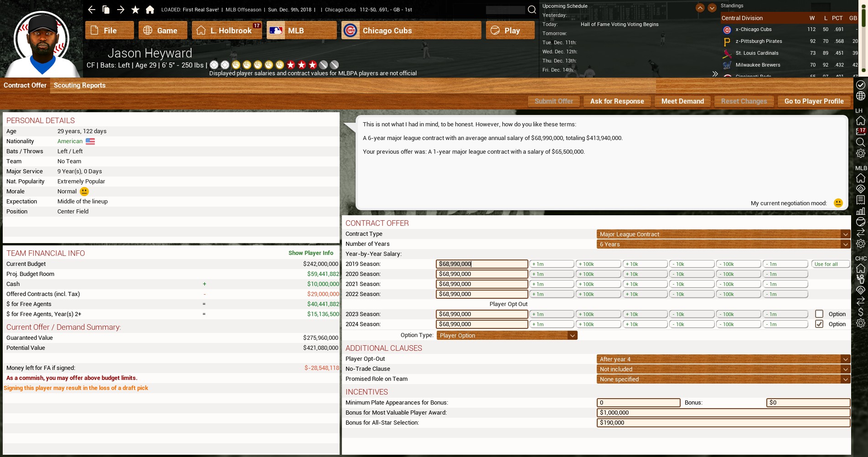Click the checkmark icon in right sidebar
The height and width of the screenshot is (457, 868).
(x=861, y=85)
